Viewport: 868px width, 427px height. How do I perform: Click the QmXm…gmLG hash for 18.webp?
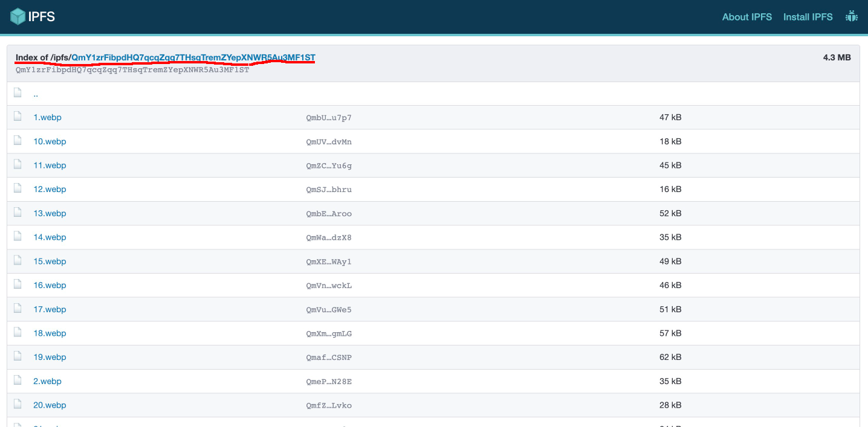pos(328,333)
